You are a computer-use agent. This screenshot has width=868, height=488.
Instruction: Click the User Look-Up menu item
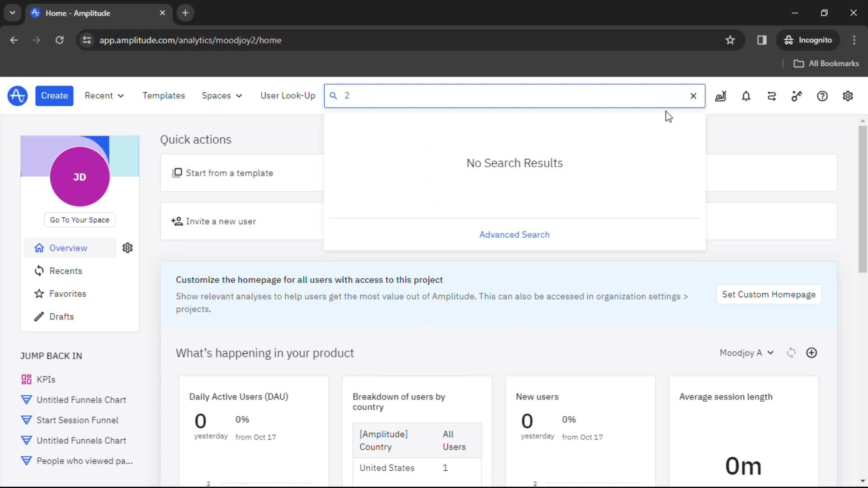pos(288,95)
